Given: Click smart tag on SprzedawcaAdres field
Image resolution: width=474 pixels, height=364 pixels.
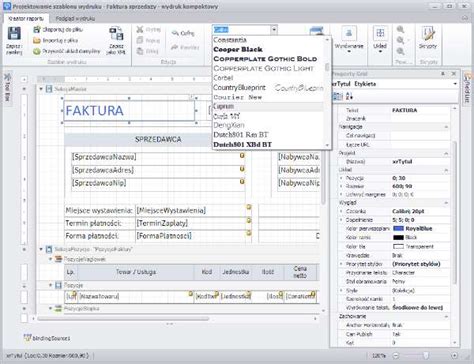Looking at the screenshot, I should pos(242,169).
